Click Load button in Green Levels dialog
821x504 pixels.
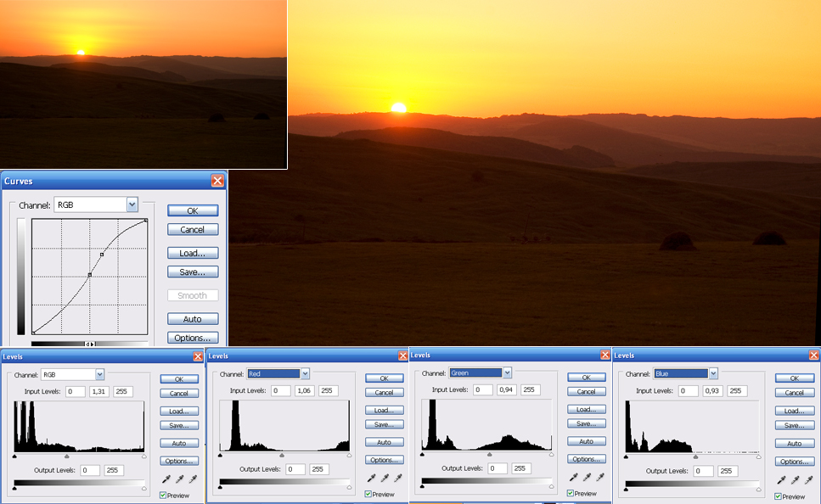tap(586, 409)
